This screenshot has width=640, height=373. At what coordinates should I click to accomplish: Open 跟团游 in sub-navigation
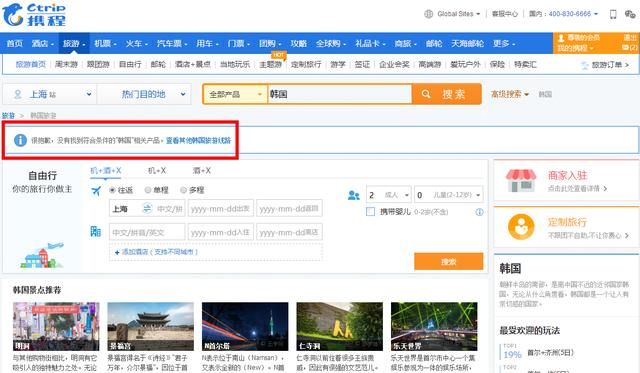pyautogui.click(x=98, y=64)
